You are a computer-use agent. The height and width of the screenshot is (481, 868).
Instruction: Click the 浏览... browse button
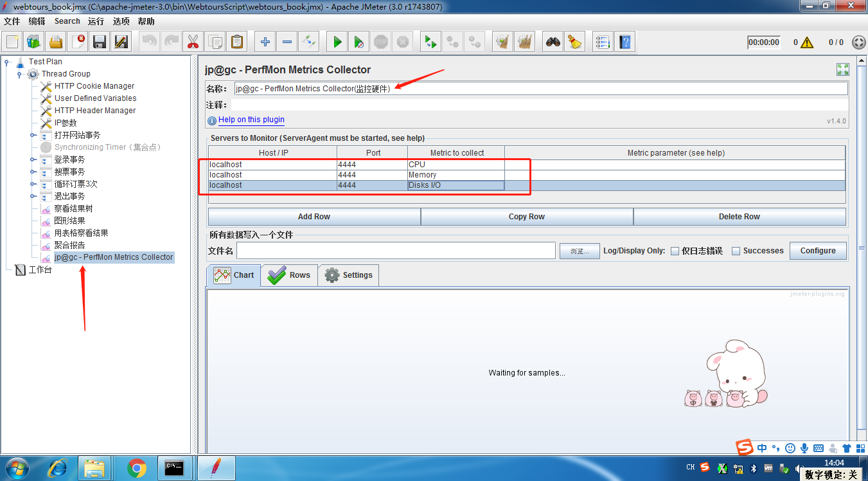tap(580, 251)
